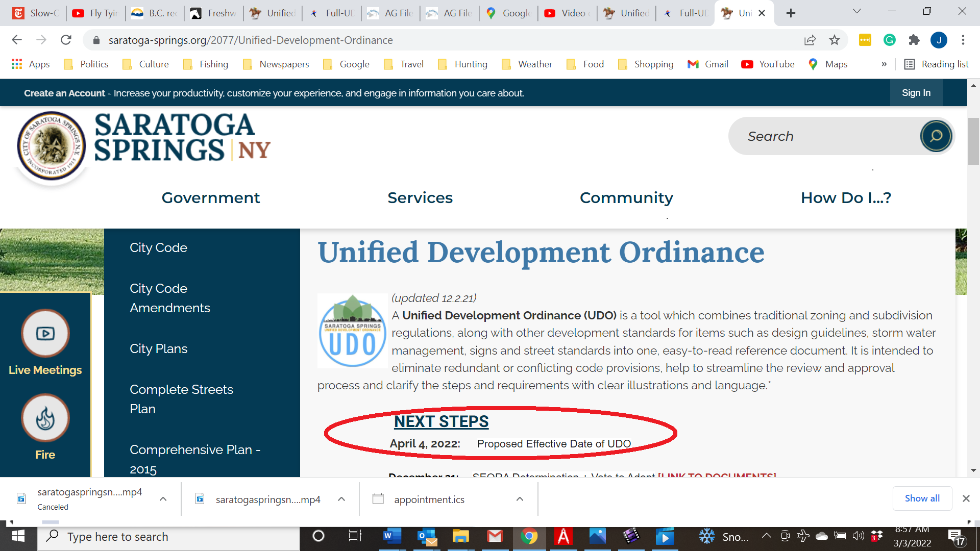Switch to the Fly Tying YouTube tab
This screenshot has width=980, height=551.
click(96, 13)
